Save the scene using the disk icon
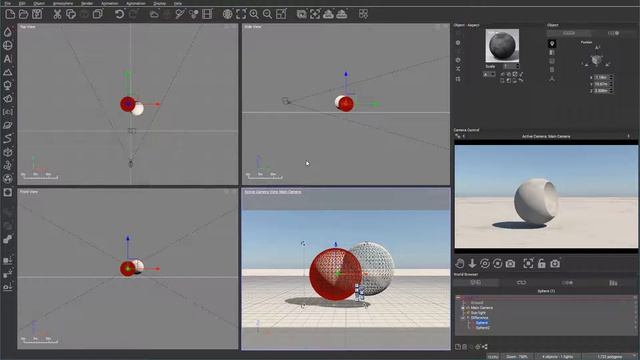Viewport: 640px width, 360px height. pos(37,14)
